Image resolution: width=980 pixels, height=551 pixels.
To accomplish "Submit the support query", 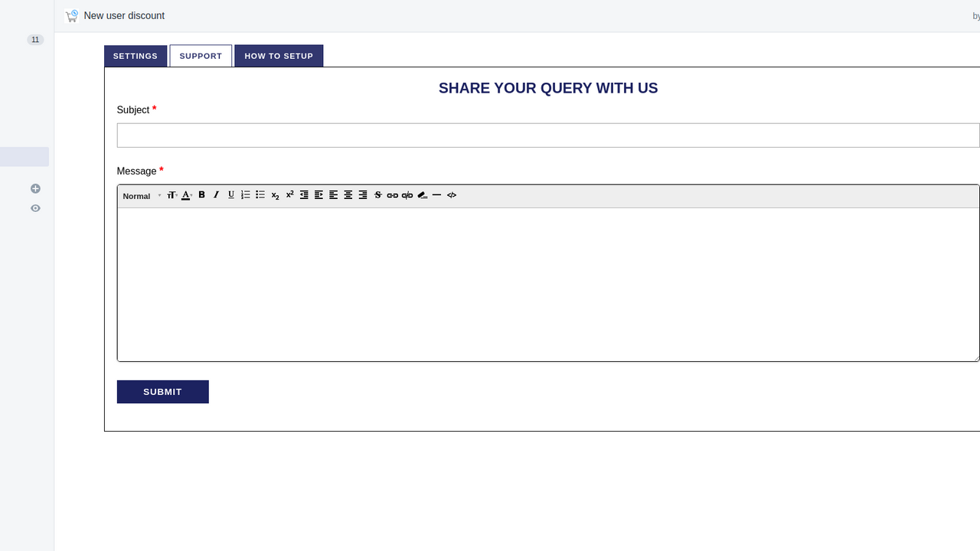I will pos(163,392).
